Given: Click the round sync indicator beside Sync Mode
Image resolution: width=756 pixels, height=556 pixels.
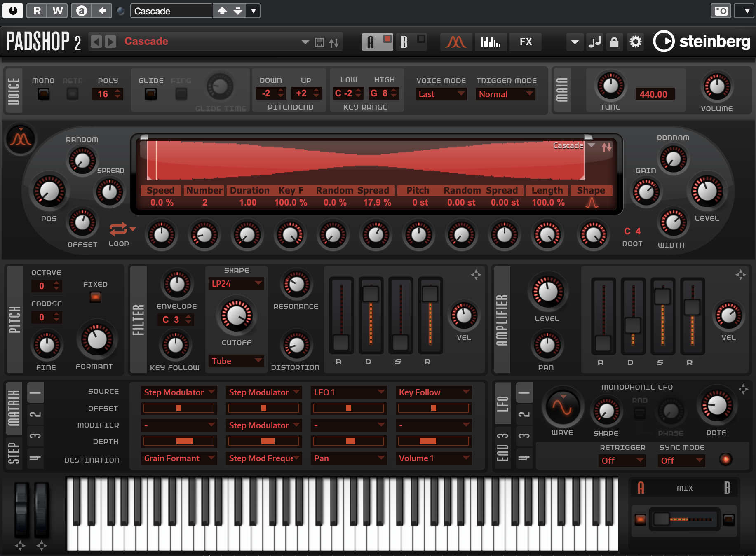Looking at the screenshot, I should tap(726, 459).
